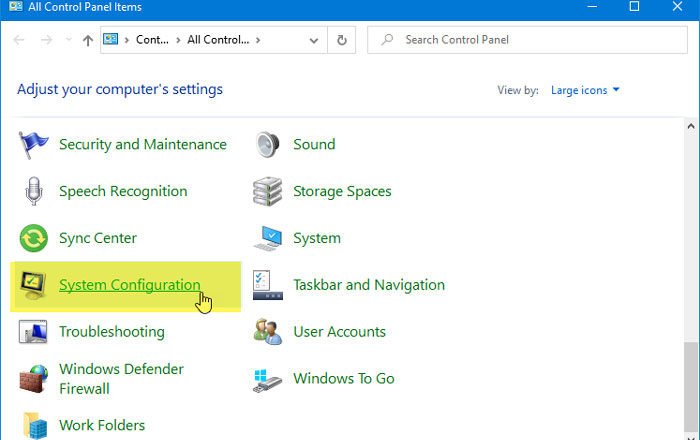Screen dimensions: 700x440
Task: Minimize the All Control Panel Items window
Action: tap(592, 7)
